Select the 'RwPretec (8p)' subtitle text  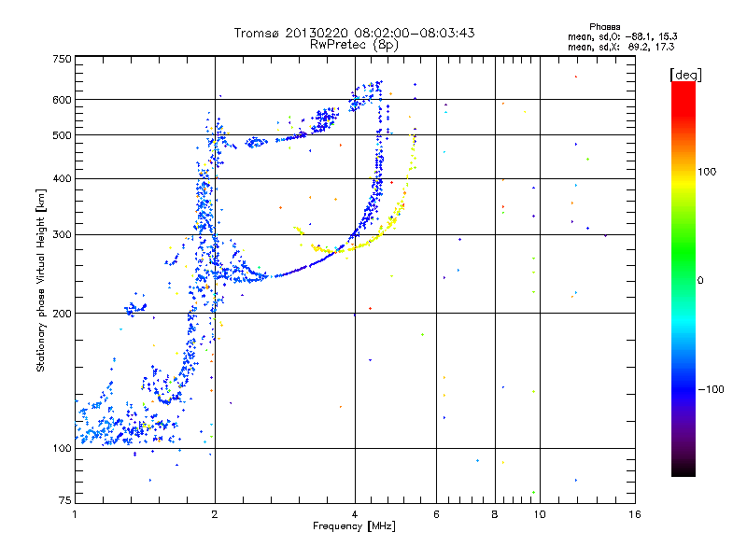click(x=354, y=45)
